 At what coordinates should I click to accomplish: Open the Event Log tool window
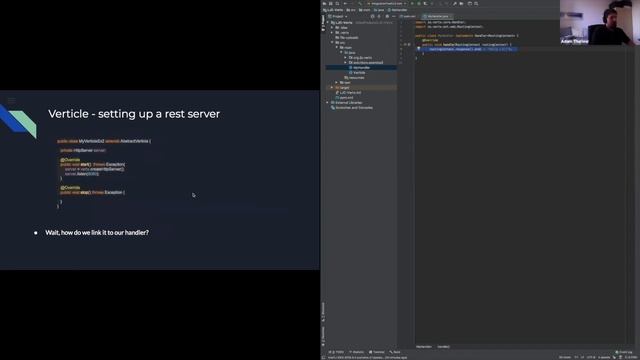[x=624, y=352]
